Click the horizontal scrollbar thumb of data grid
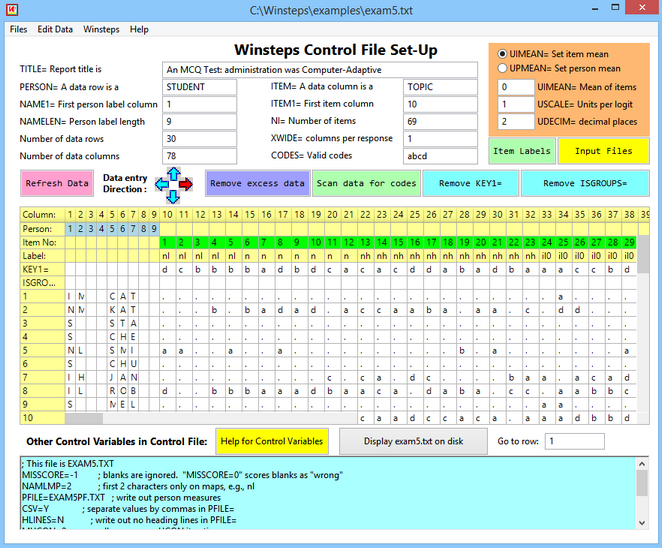Viewport: 662px width, 548px height. (84, 418)
